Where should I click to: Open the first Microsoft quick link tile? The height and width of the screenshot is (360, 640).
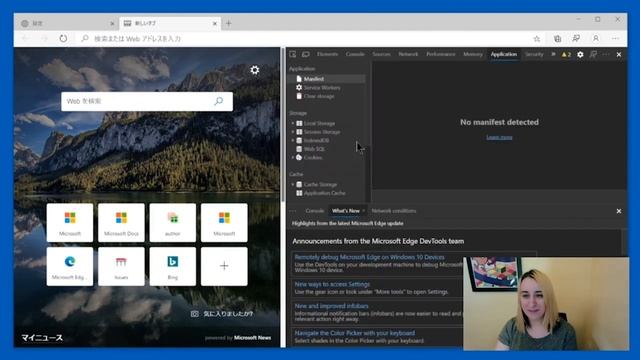[x=70, y=222]
